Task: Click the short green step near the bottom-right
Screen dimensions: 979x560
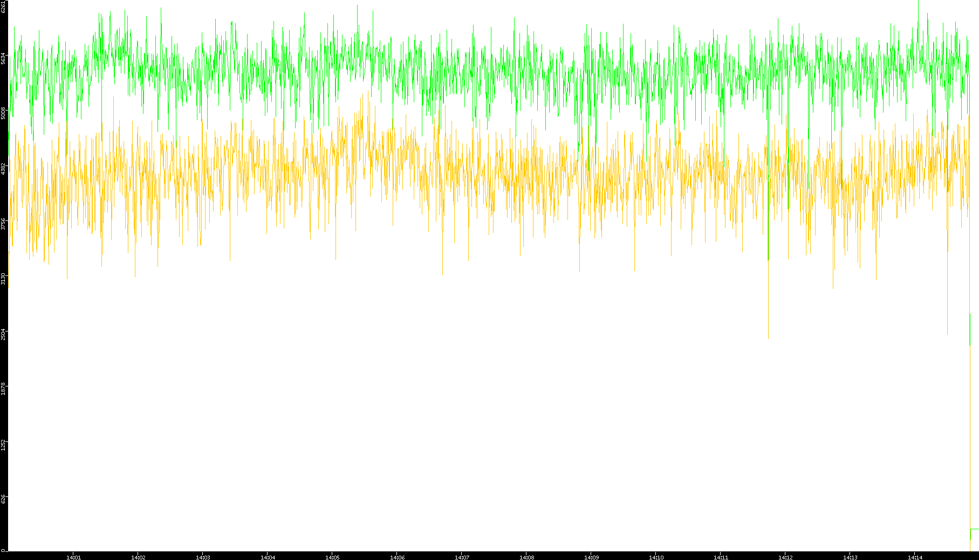Action: pyautogui.click(x=974, y=529)
